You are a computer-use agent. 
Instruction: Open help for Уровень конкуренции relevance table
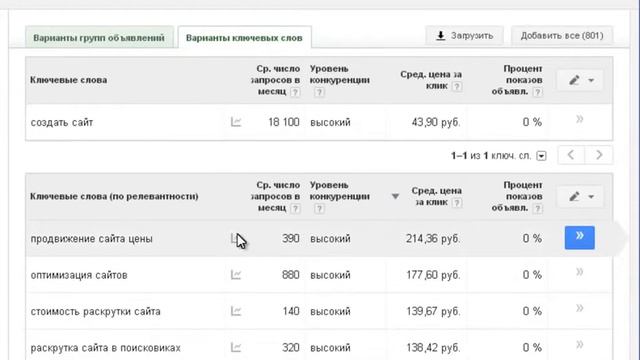pyautogui.click(x=319, y=209)
